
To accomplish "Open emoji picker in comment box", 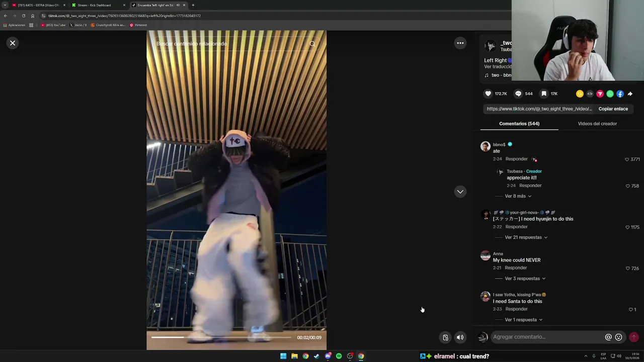I will pos(619,337).
